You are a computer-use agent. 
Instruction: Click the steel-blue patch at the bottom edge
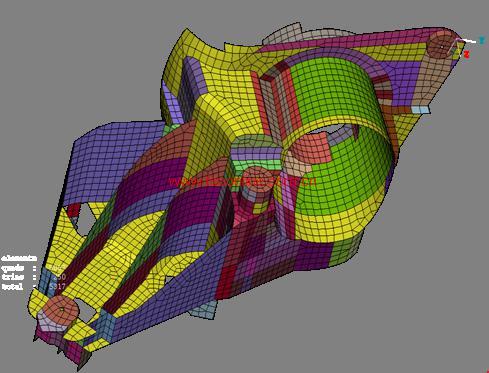pyautogui.click(x=204, y=311)
